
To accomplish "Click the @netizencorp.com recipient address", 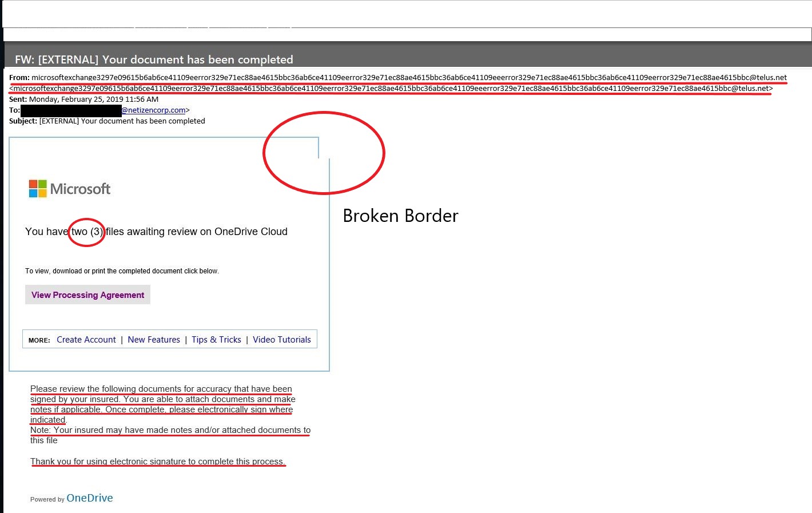I will click(154, 110).
